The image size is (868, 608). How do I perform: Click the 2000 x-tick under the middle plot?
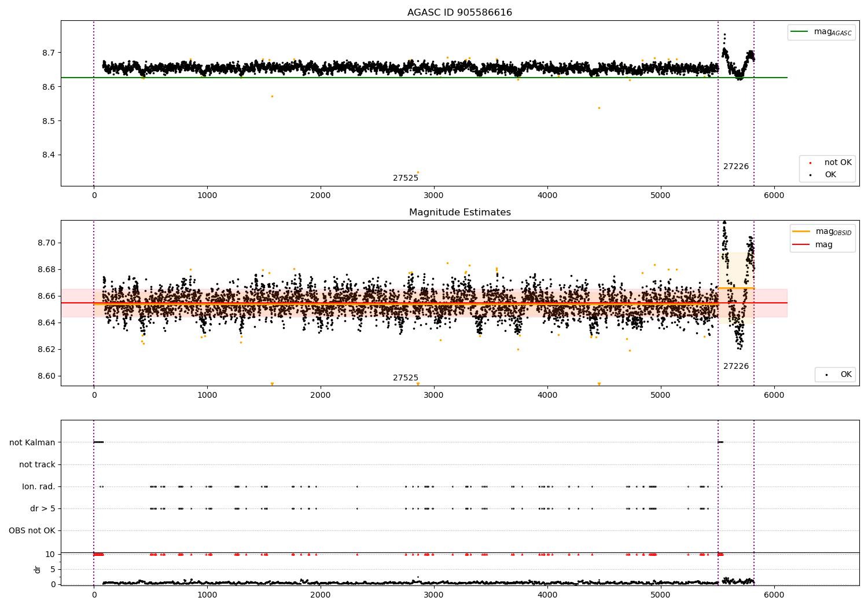[x=321, y=395]
